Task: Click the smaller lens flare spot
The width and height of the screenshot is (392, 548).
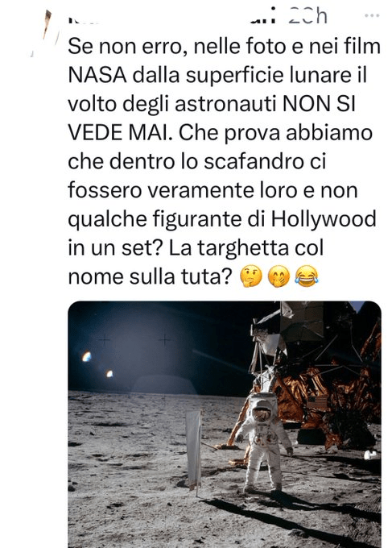Action: (109, 374)
